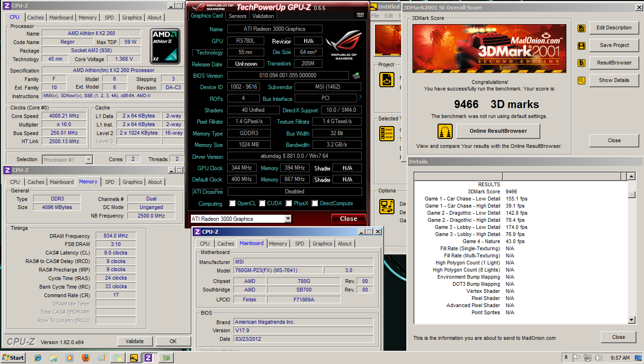Click the Validate button in CPU-Z

click(x=135, y=341)
